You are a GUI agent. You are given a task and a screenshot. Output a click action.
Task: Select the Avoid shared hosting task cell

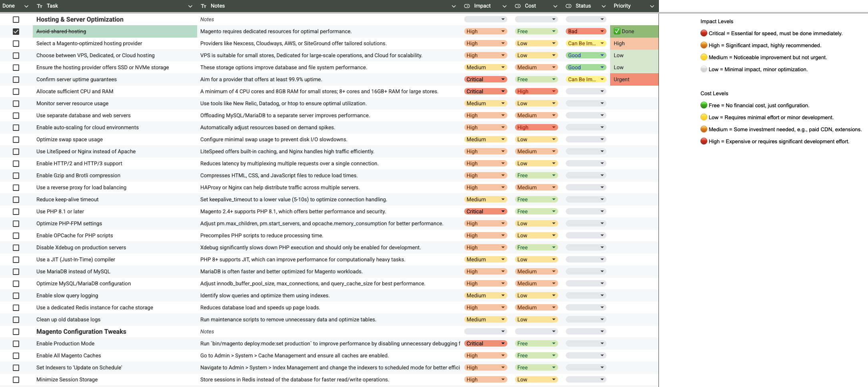[115, 31]
